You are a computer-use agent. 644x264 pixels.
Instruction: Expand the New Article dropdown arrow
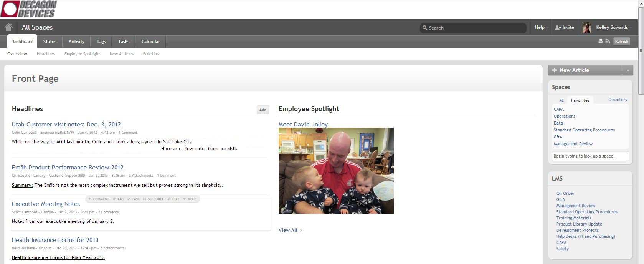(x=628, y=70)
